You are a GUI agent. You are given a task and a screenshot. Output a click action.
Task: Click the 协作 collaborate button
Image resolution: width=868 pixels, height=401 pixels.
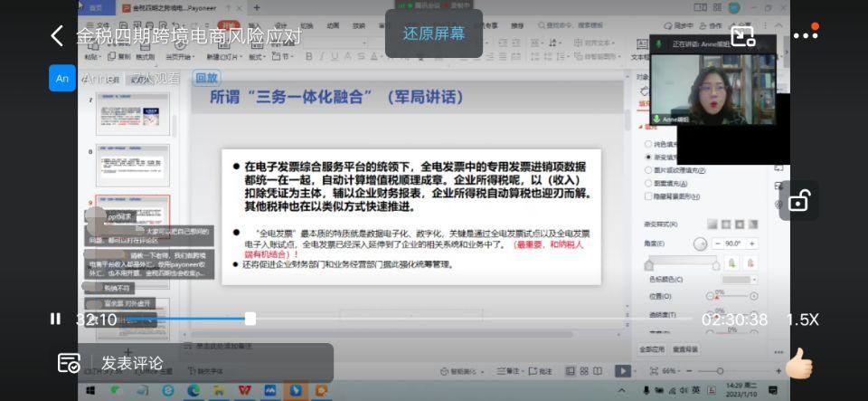(x=712, y=26)
